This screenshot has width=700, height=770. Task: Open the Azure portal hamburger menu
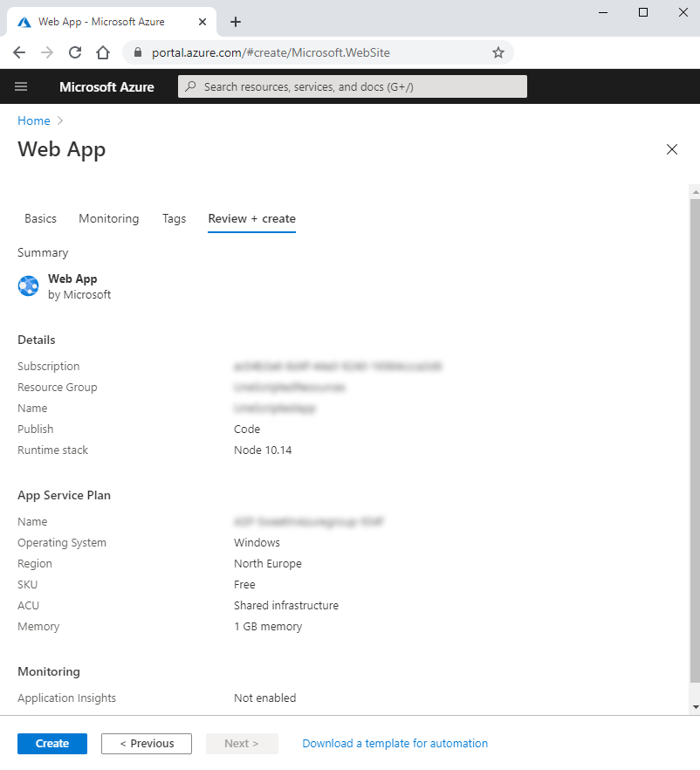tap(21, 87)
